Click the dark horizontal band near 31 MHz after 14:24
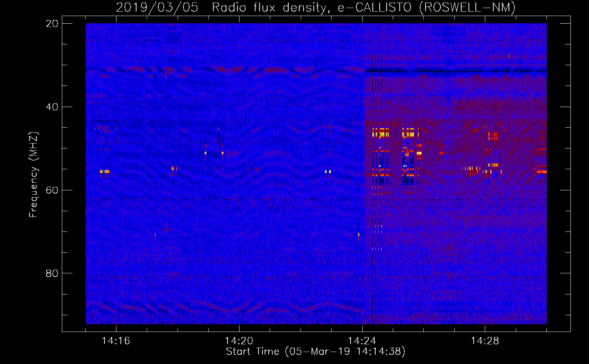 pyautogui.click(x=456, y=70)
